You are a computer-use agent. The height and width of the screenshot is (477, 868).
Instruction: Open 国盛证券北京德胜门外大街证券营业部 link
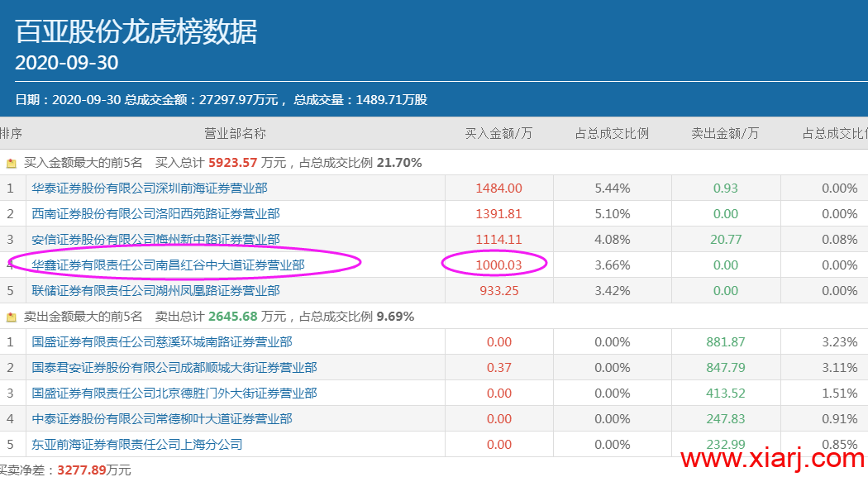tap(174, 393)
